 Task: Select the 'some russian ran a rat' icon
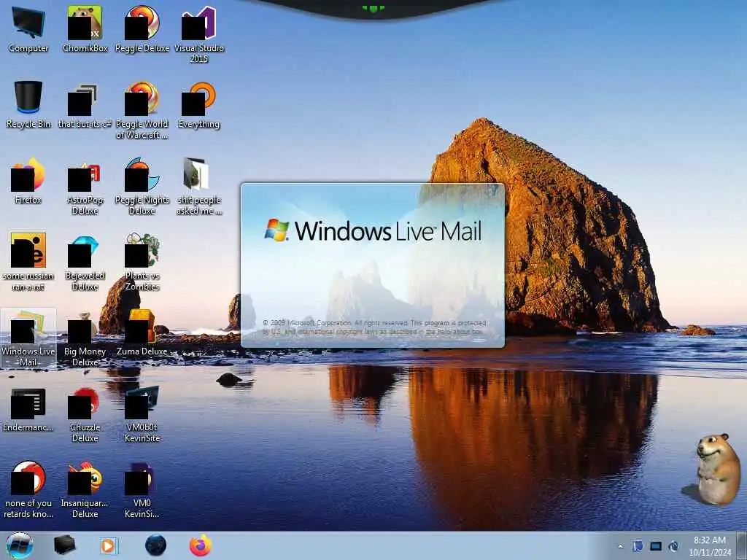click(x=28, y=262)
